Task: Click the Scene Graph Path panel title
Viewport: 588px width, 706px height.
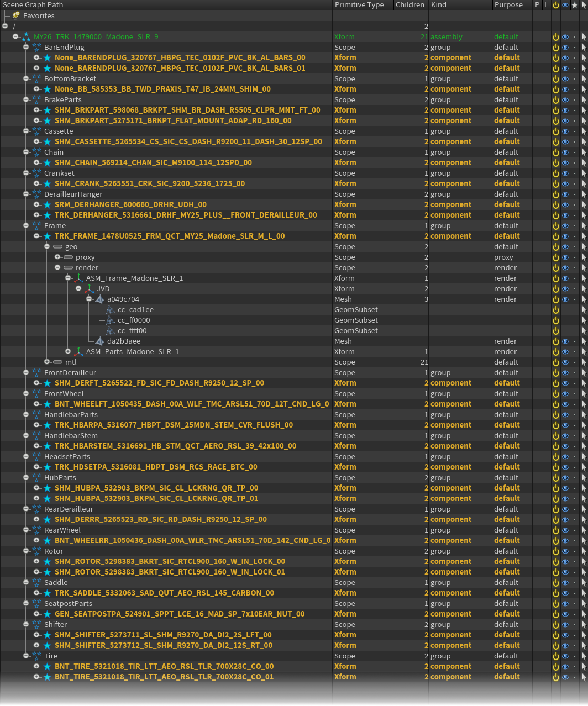Action: (x=33, y=5)
